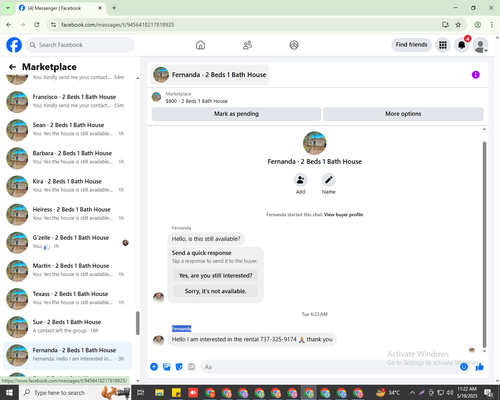
Task: Click the browser back arrow
Action: pyautogui.click(x=9, y=25)
